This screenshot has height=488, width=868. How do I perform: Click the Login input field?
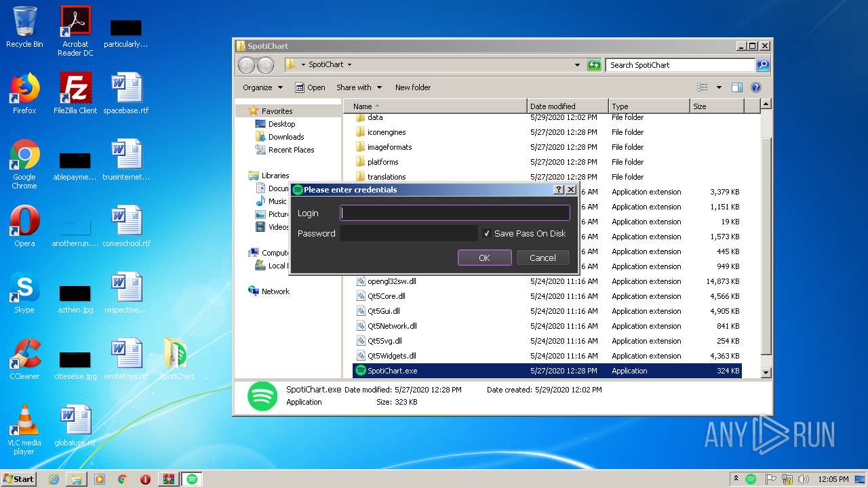pyautogui.click(x=454, y=213)
